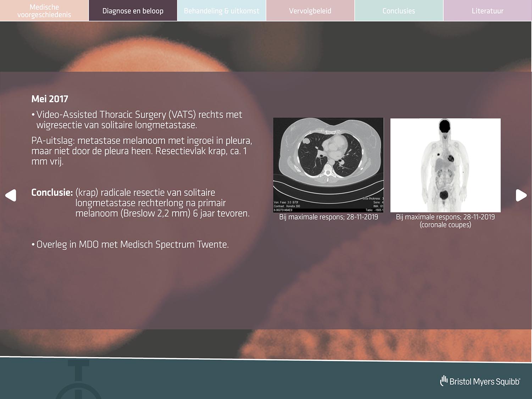Switch to the Conclusies tab

(399, 11)
